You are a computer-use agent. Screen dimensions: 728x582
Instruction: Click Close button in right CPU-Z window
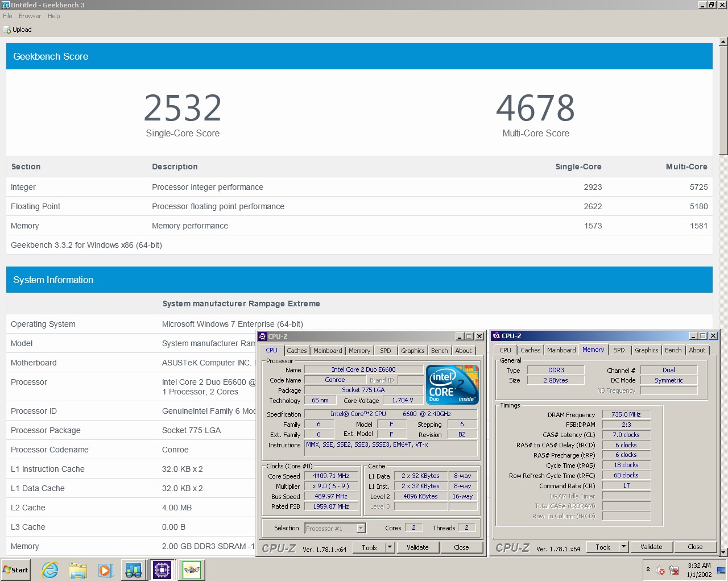695,547
